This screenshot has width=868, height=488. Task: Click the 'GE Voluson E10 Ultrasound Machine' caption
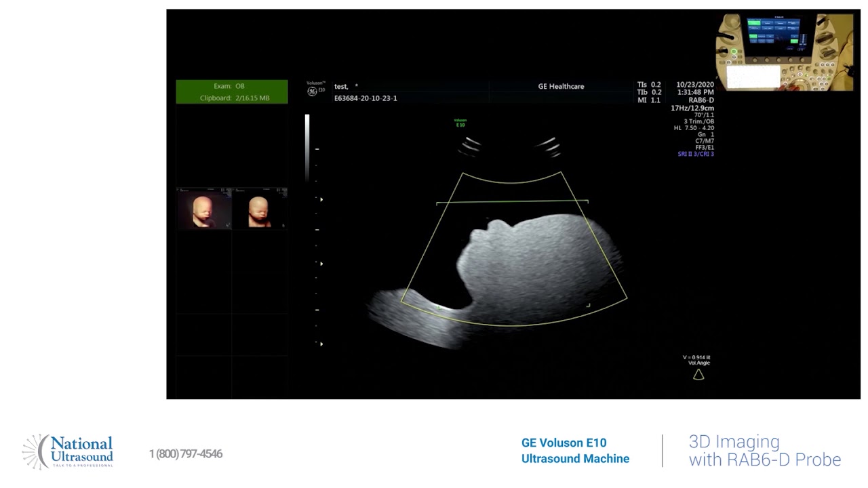tap(575, 451)
